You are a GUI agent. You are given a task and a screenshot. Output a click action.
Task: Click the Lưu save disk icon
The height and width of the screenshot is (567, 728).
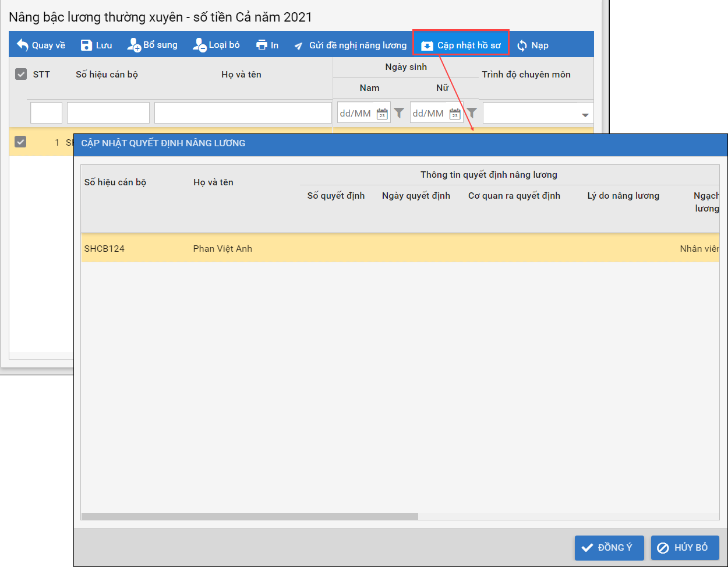tap(86, 45)
